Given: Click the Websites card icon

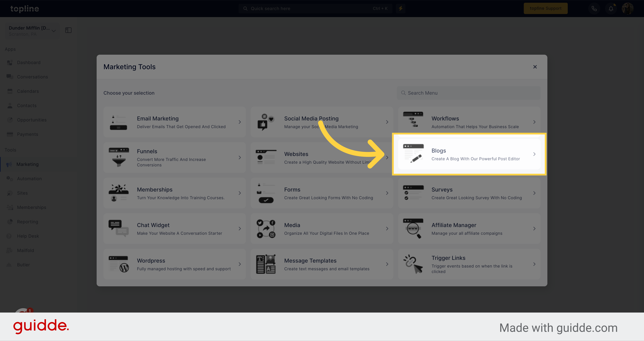Looking at the screenshot, I should [266, 157].
